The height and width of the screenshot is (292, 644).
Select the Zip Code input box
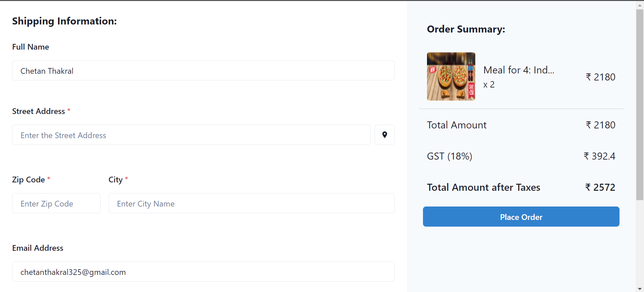click(x=56, y=203)
